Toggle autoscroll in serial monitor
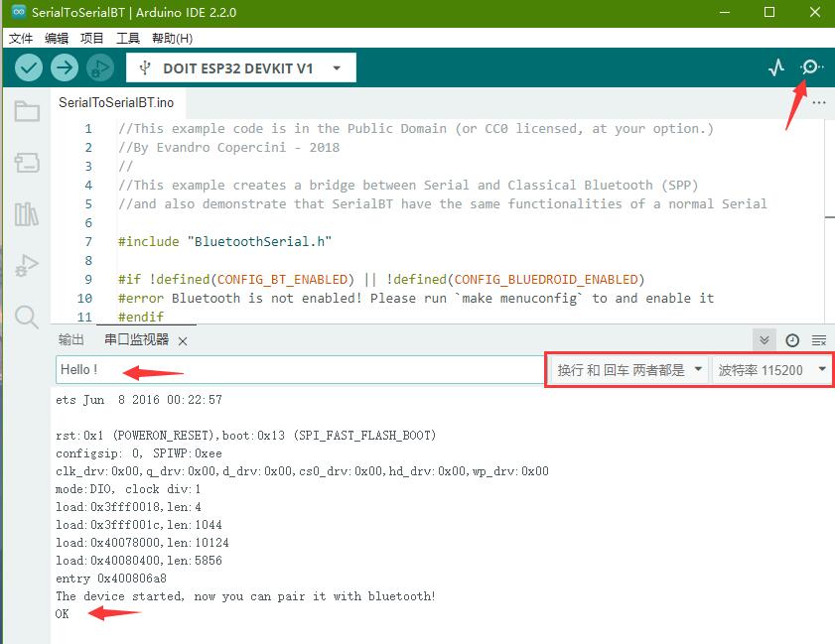Screen dimensions: 835x644 tap(765, 340)
